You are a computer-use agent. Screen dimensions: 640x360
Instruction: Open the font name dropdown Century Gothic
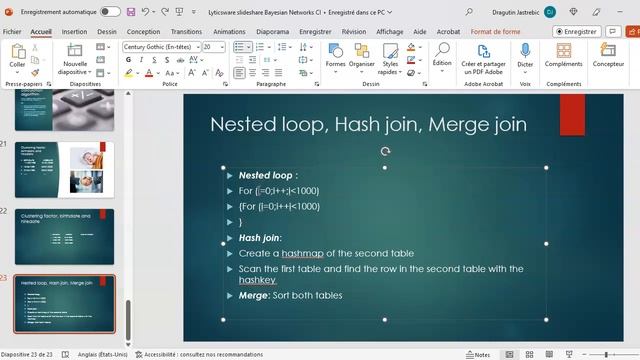[x=198, y=47]
